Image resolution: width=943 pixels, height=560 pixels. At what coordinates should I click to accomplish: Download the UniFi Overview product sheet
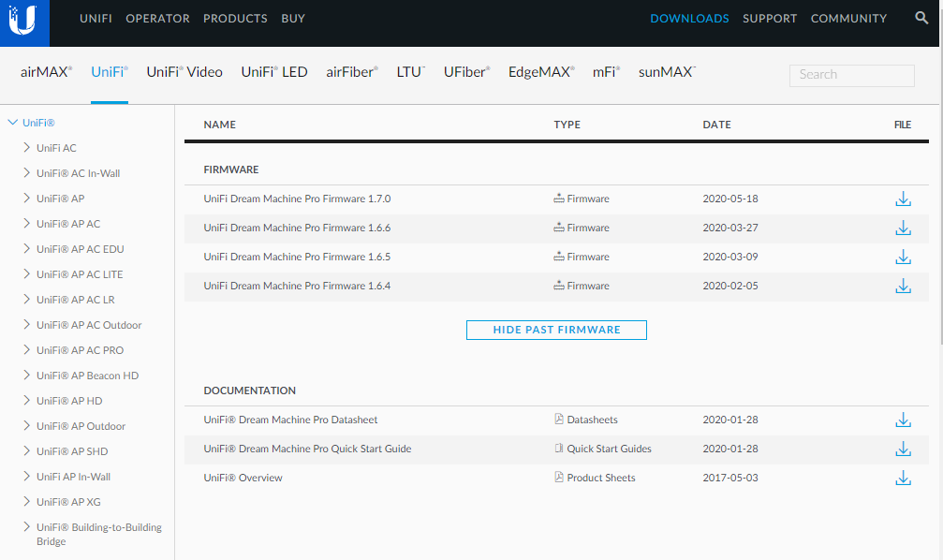[x=903, y=479]
